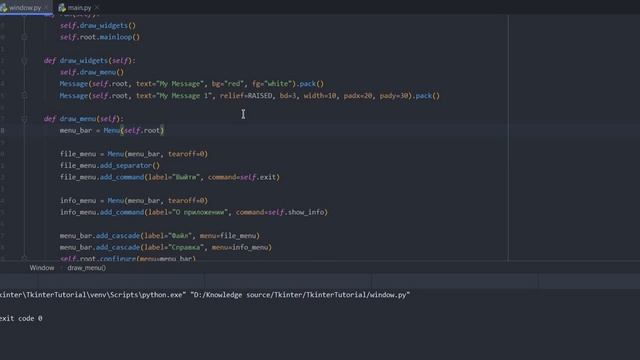Click the python.exe path in console output
Image resolution: width=640 pixels, height=360 pixels.
(x=93, y=295)
